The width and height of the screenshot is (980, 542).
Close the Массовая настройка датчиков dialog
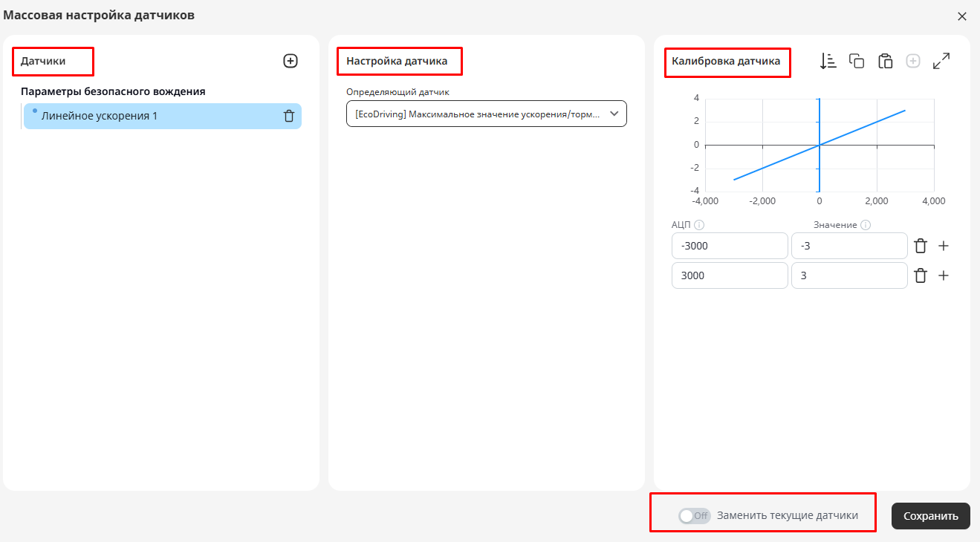(962, 16)
